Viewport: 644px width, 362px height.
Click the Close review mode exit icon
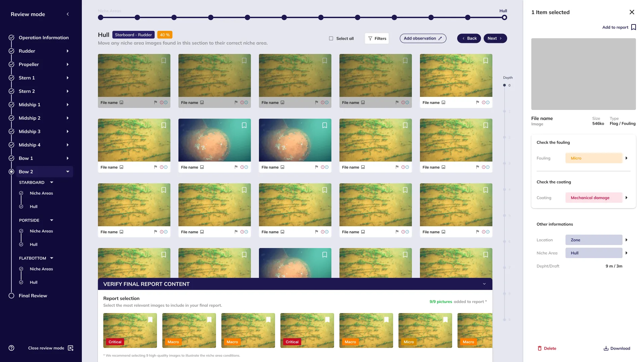70,348
